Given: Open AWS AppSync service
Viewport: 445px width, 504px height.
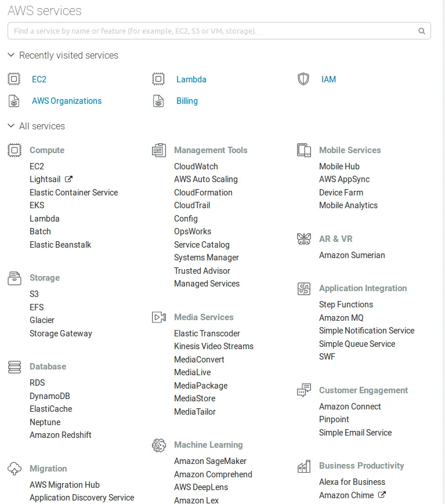Looking at the screenshot, I should coord(345,179).
